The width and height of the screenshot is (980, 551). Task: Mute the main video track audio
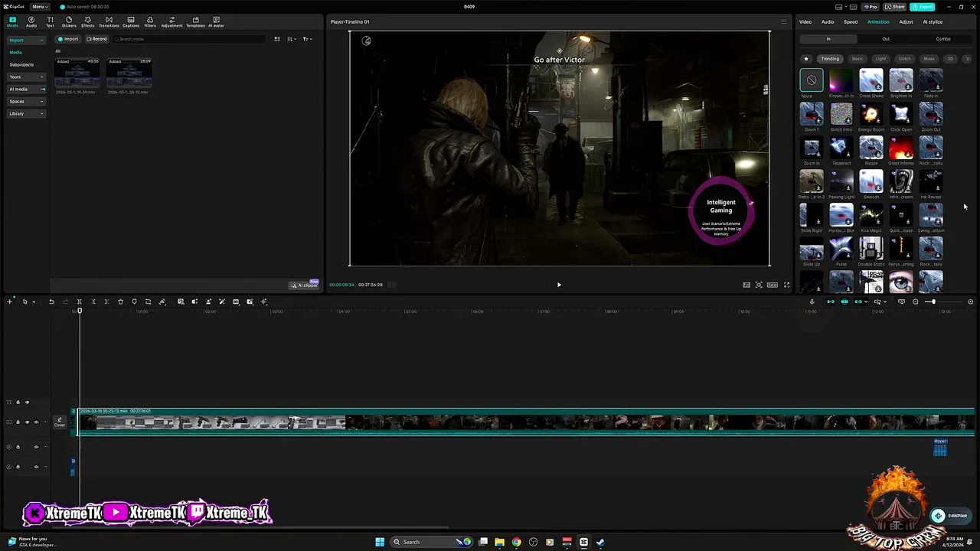click(36, 422)
